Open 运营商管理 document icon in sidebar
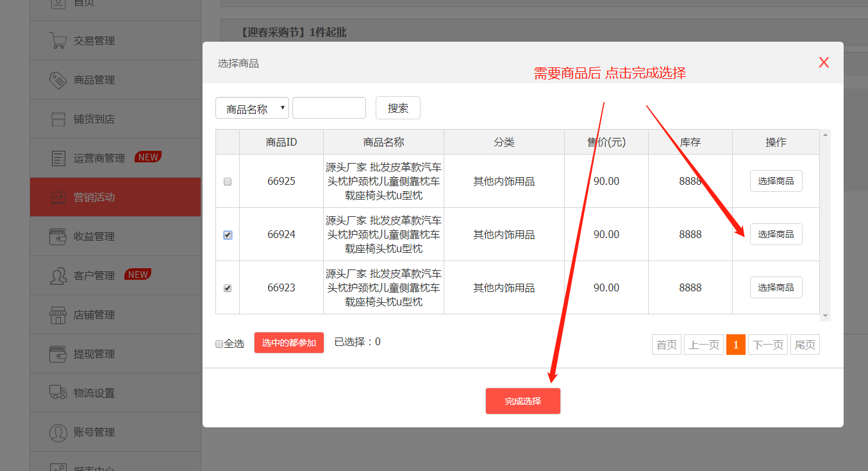This screenshot has width=868, height=471. coord(58,157)
